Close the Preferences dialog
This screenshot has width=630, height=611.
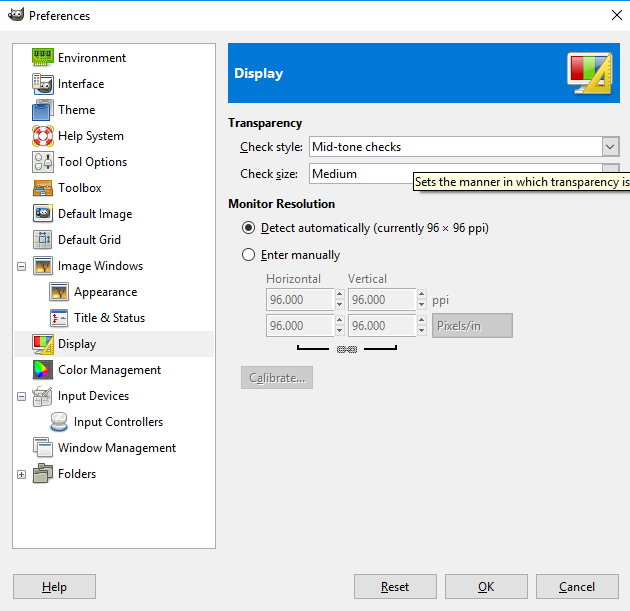coord(617,15)
